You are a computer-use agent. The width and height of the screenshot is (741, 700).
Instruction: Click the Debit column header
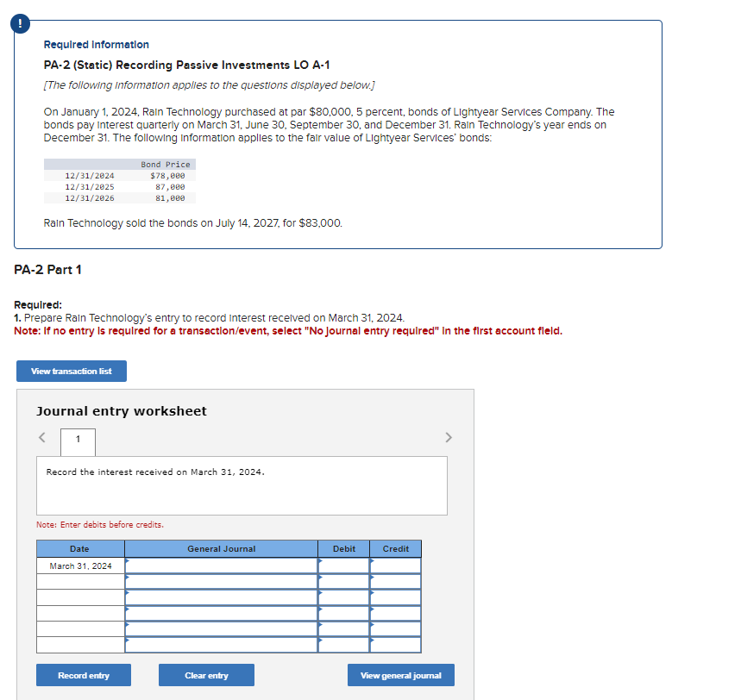coord(343,549)
